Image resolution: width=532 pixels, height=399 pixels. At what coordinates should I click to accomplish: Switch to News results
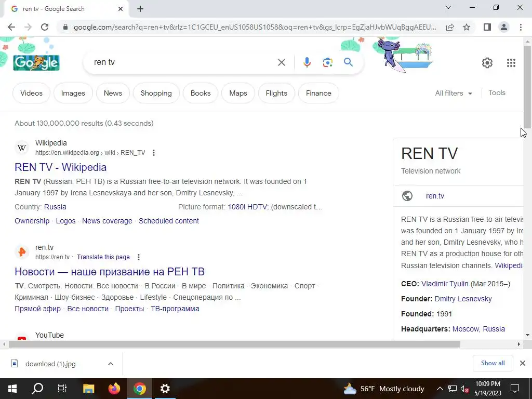coord(113,93)
